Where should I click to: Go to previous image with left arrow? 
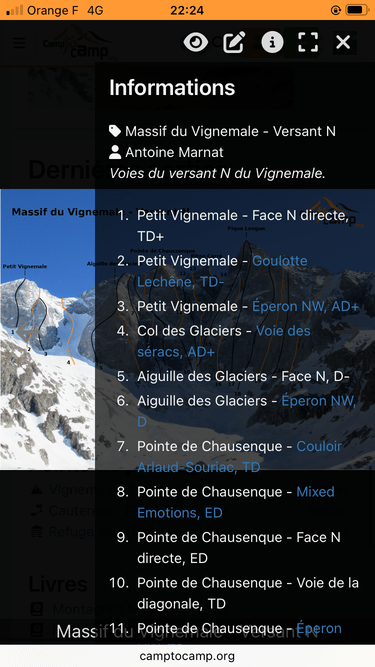[26, 332]
